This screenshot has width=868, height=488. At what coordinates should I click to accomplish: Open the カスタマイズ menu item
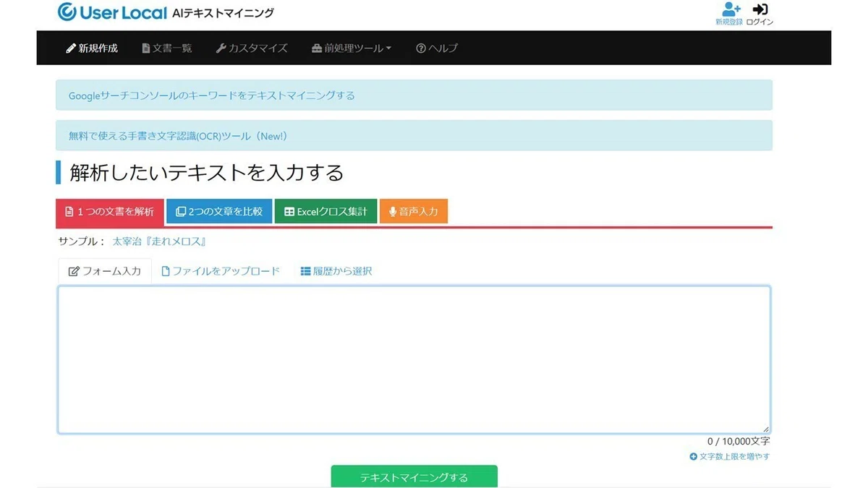(252, 48)
